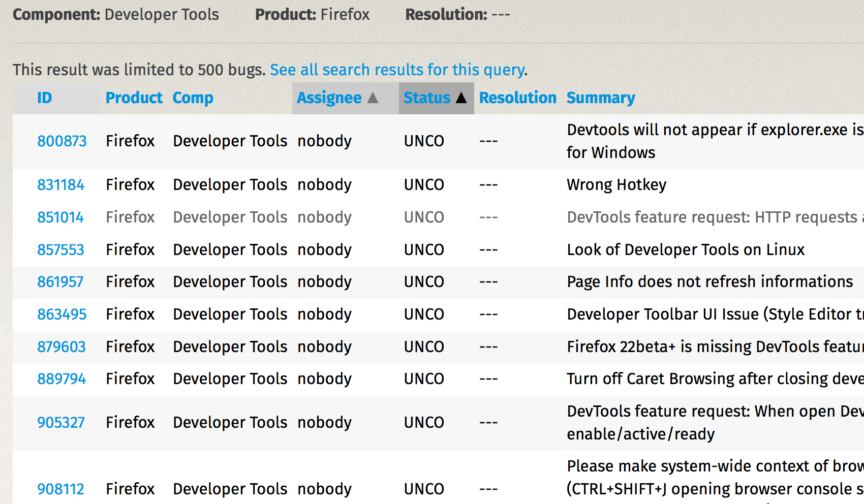Select summary 'Firefox 22beta+ is missing DevTools'
This screenshot has width=864, height=504.
[x=715, y=347]
